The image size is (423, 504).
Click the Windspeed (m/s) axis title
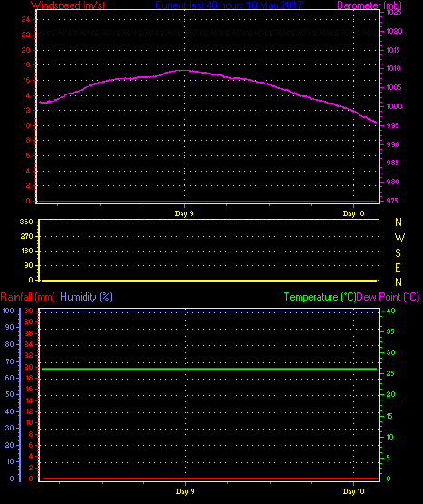[68, 5]
